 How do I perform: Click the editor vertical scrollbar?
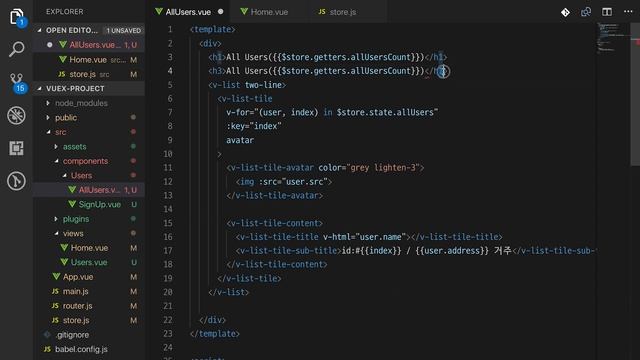635,94
